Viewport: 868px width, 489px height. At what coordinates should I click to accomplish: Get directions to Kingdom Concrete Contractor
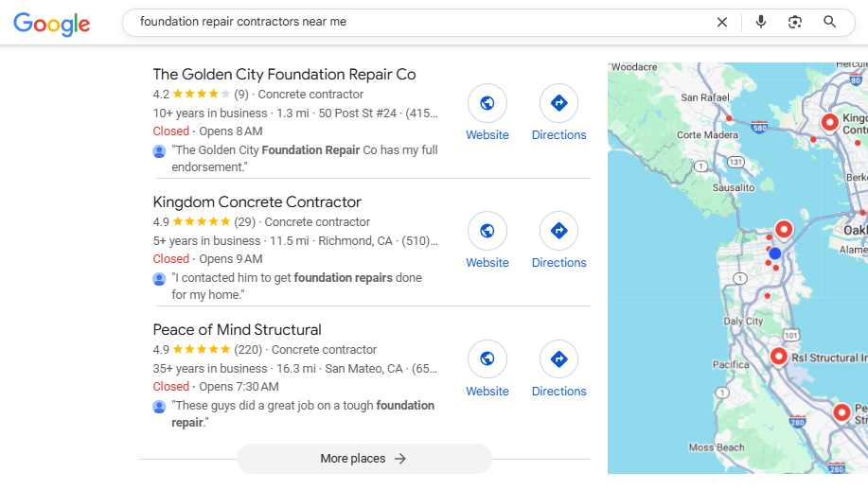coord(558,231)
